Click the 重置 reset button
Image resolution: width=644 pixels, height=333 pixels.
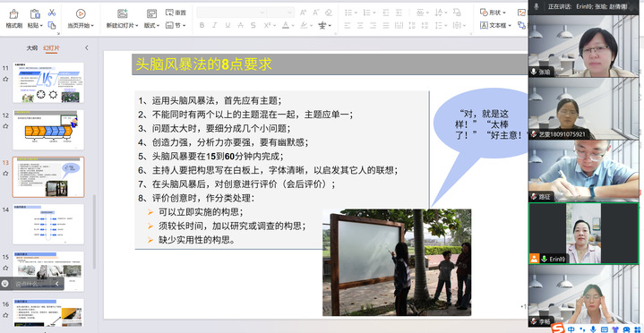(x=176, y=13)
